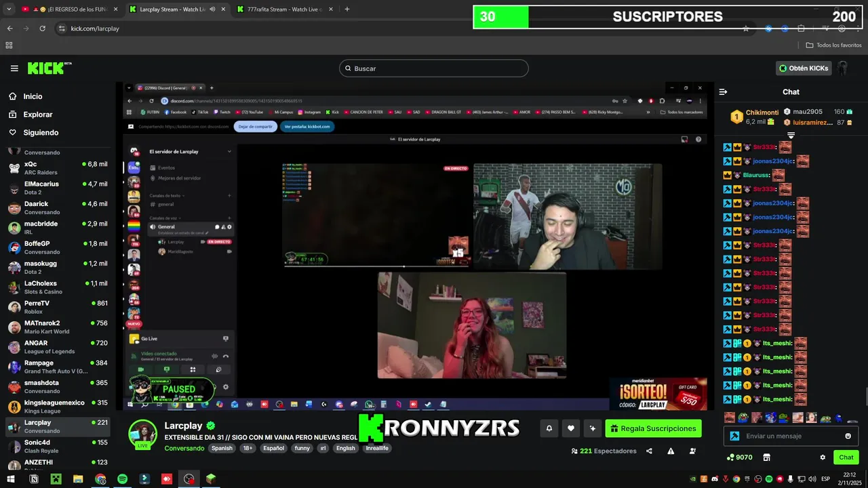This screenshot has height=488, width=868.
Task: Send message with the green Chat button
Action: (x=846, y=457)
